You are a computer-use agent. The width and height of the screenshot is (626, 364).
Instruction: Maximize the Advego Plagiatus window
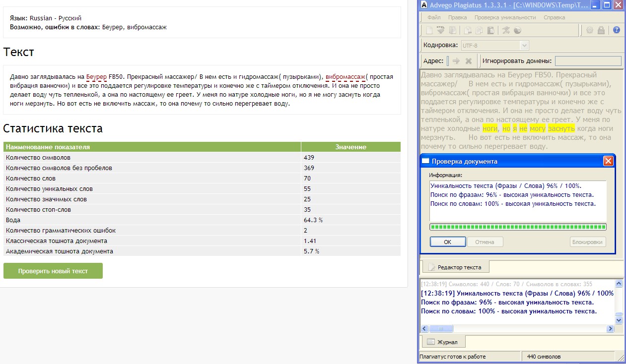pos(607,5)
